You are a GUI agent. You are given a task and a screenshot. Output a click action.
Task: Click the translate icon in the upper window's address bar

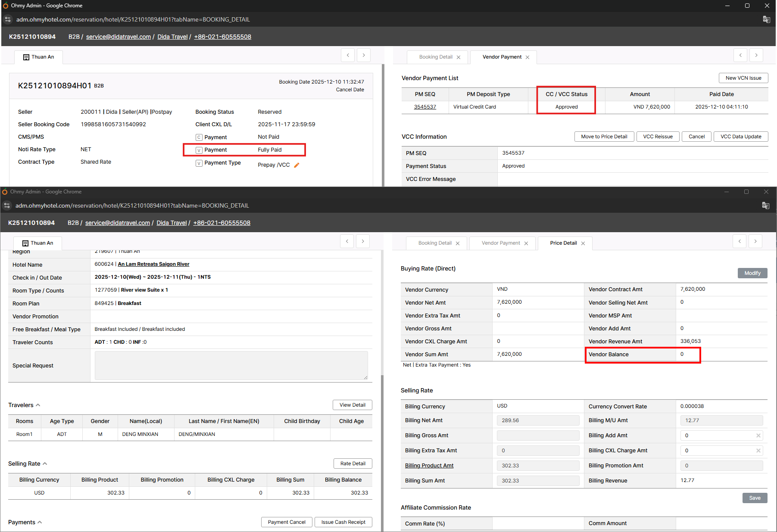click(766, 19)
